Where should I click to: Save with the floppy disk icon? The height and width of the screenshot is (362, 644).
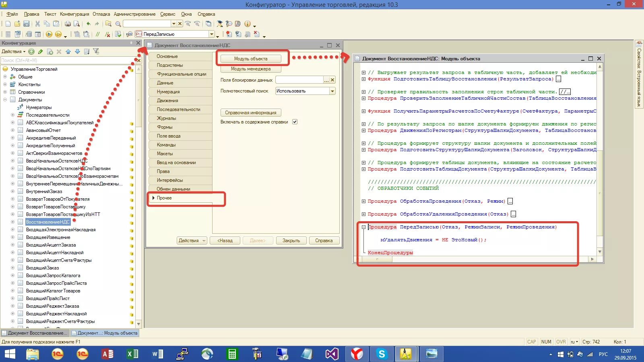(26, 24)
